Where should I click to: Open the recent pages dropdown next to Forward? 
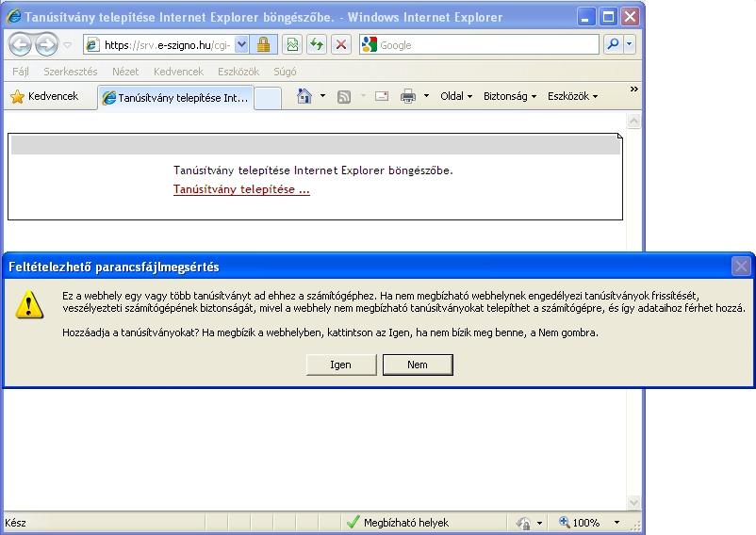pos(68,45)
